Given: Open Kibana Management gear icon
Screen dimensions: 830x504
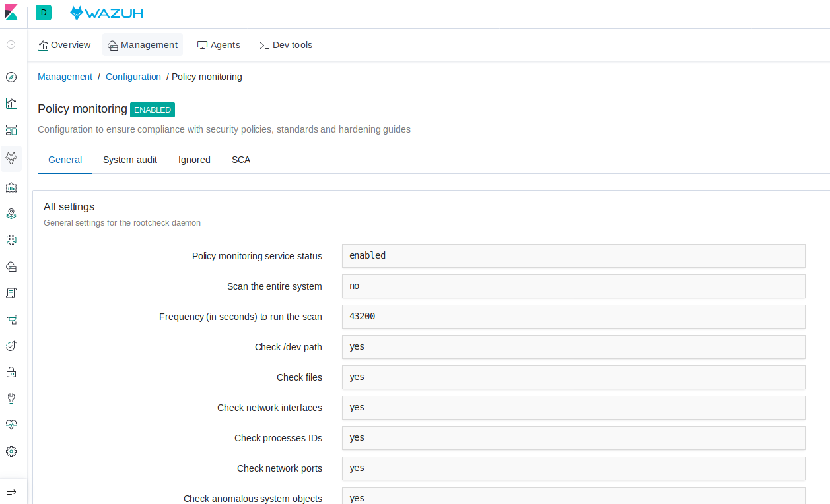Looking at the screenshot, I should point(11,451).
